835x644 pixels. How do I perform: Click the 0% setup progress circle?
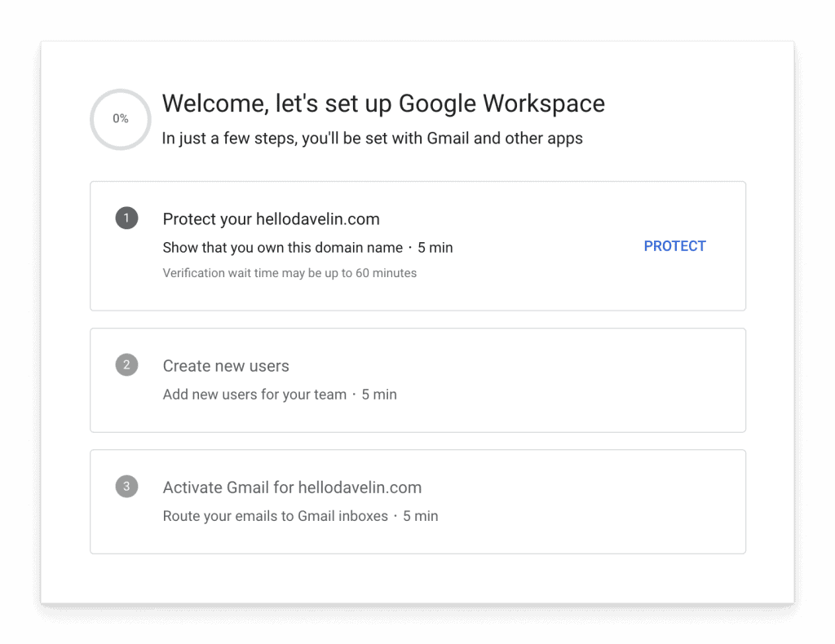point(121,119)
